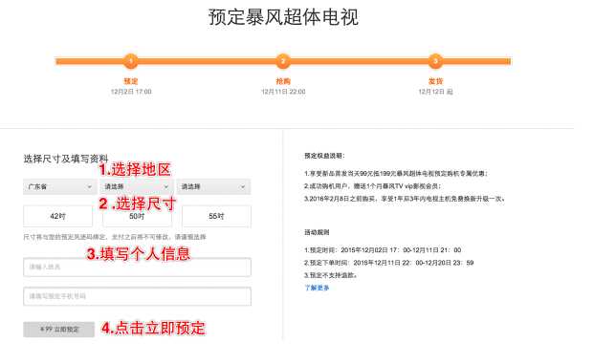Select the 42吋 size option
The image size is (593, 364).
pyautogui.click(x=57, y=216)
